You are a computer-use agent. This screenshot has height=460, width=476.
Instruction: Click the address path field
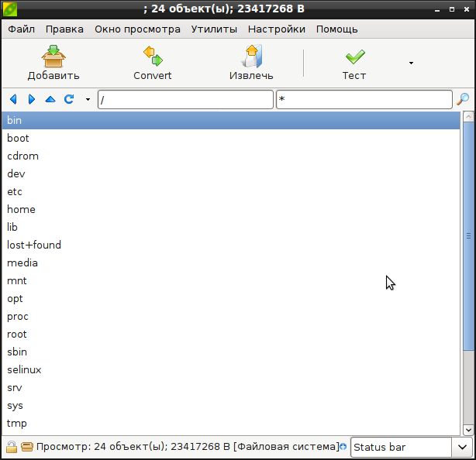pyautogui.click(x=185, y=99)
